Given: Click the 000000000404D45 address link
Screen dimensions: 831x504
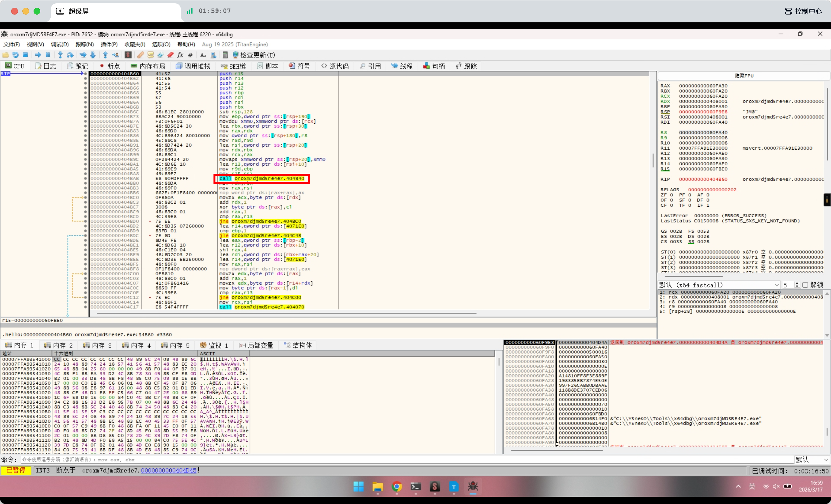Looking at the screenshot, I should pos(168,470).
